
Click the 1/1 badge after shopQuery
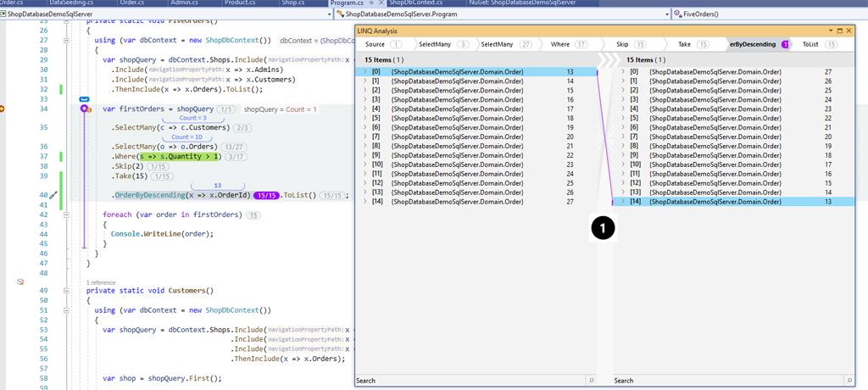(225, 109)
